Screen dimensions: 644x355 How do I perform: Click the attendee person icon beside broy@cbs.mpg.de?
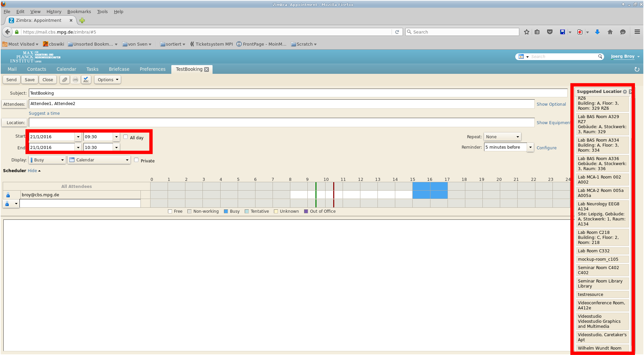[8, 195]
